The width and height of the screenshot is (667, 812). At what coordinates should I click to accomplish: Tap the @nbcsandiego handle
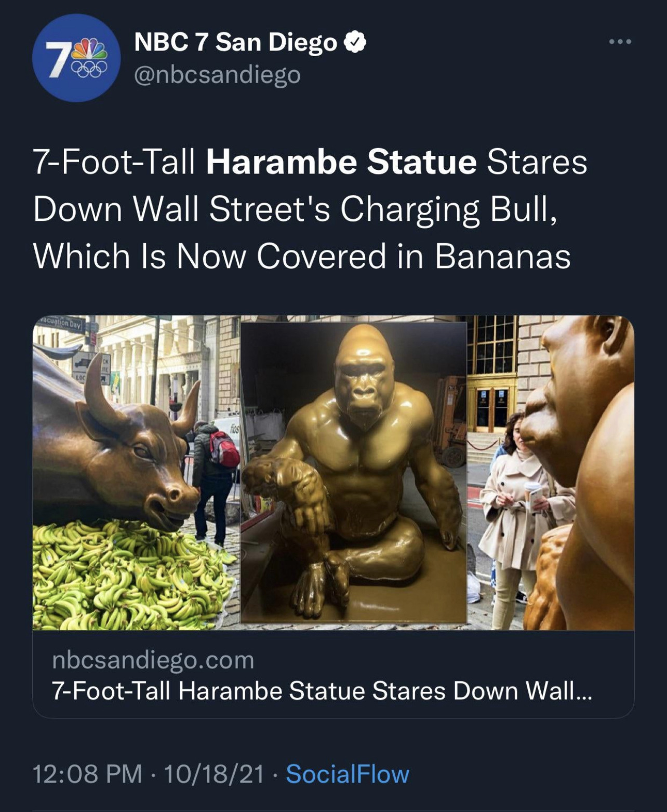pyautogui.click(x=217, y=75)
